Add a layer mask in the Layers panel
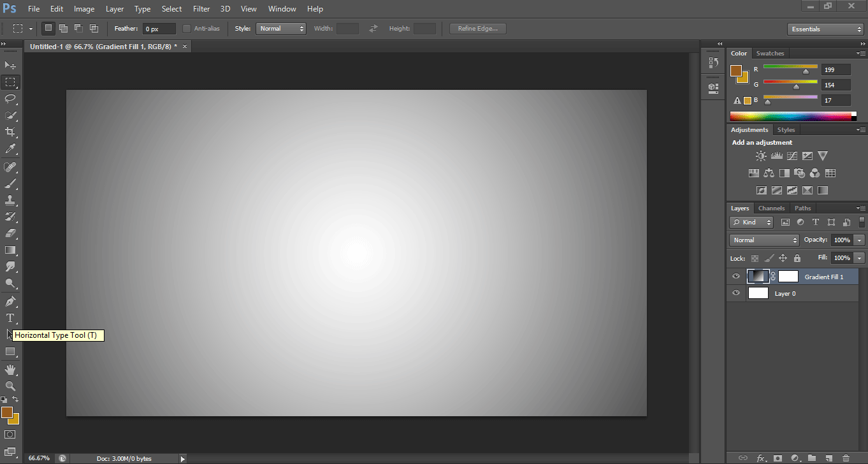 pos(778,458)
